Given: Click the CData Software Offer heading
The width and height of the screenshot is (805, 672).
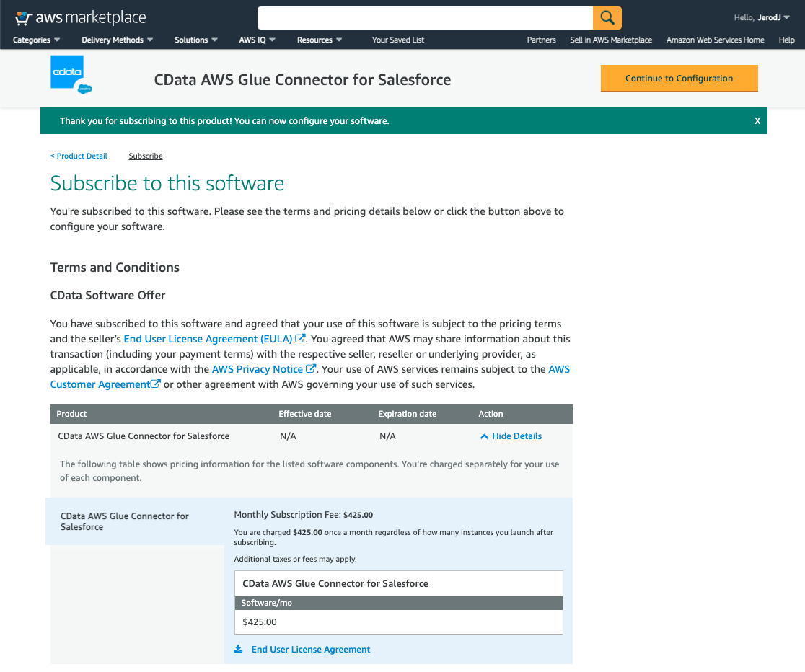Looking at the screenshot, I should coord(107,295).
